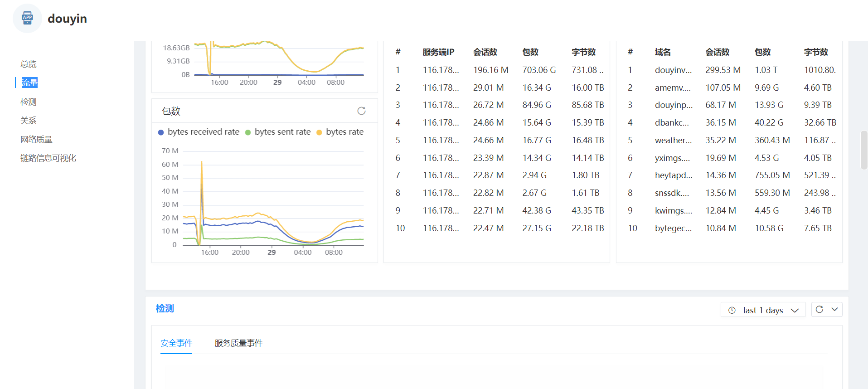
Task: Toggle bytes rate legend series
Action: 340,132
